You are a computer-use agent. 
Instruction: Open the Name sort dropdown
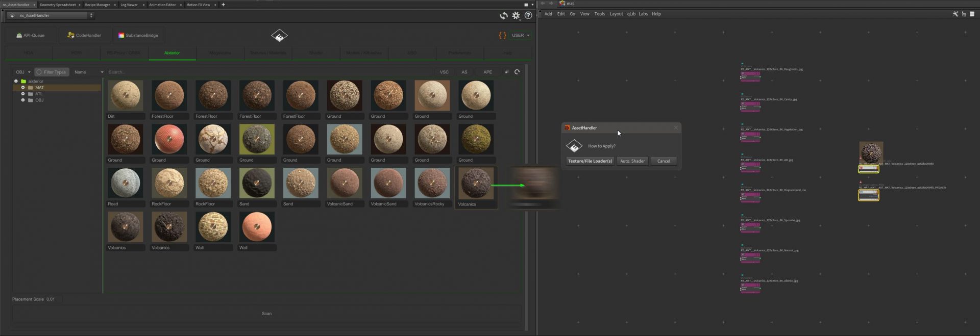[88, 72]
